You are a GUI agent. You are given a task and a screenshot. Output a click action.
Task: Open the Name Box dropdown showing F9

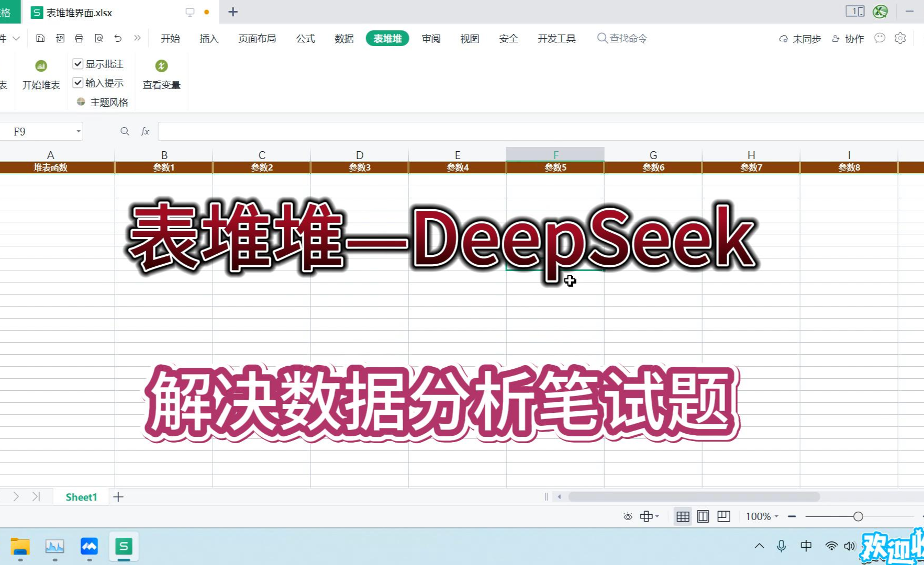[x=77, y=131]
